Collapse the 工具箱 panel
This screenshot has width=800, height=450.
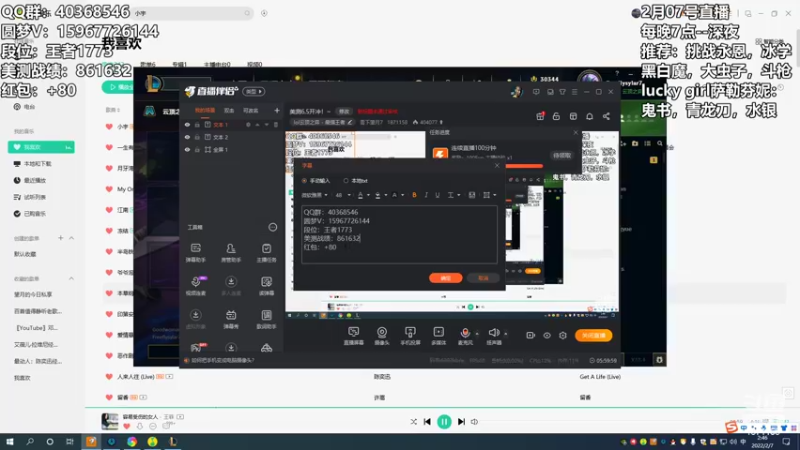pos(273,227)
